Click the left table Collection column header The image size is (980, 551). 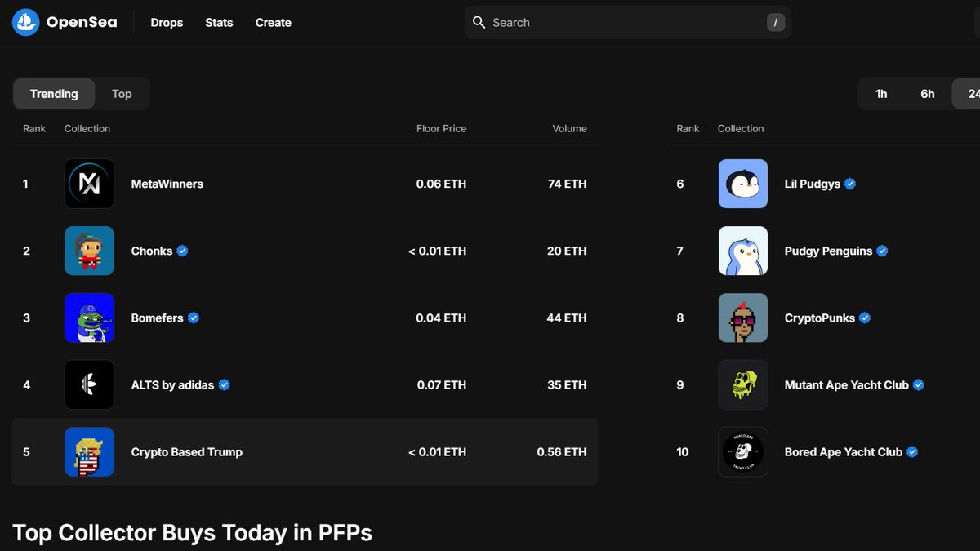(x=87, y=128)
